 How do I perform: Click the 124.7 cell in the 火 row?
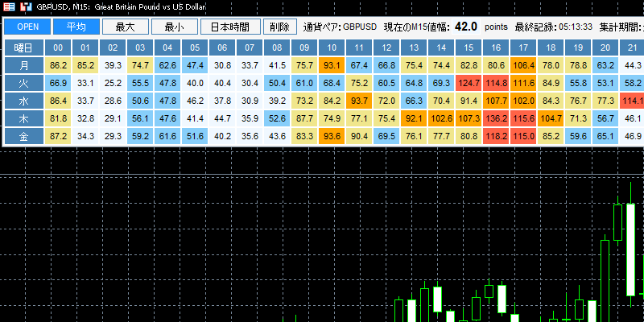point(469,84)
